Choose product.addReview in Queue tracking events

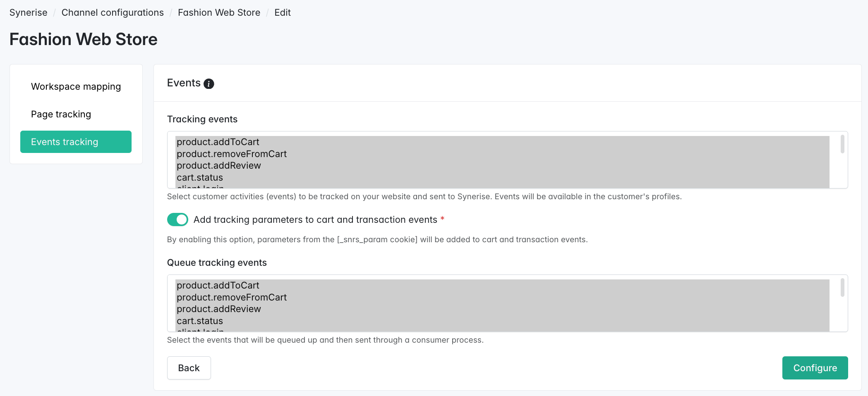[x=219, y=309]
